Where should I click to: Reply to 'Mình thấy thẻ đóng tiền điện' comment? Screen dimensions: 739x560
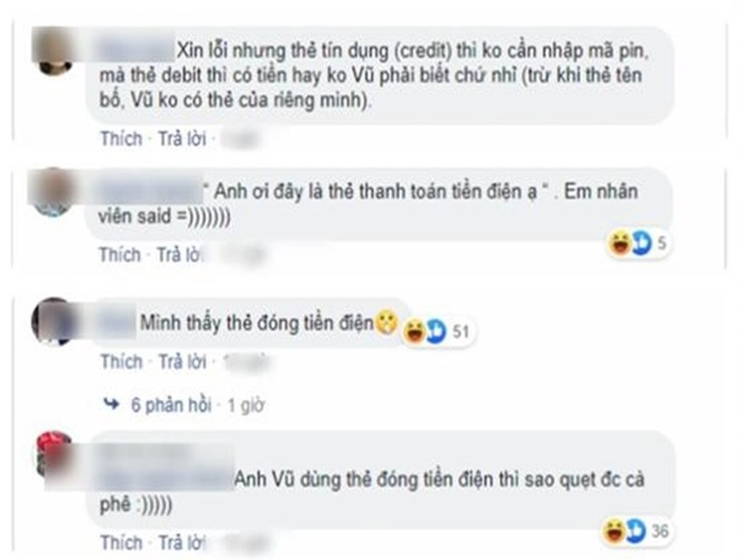point(182,361)
